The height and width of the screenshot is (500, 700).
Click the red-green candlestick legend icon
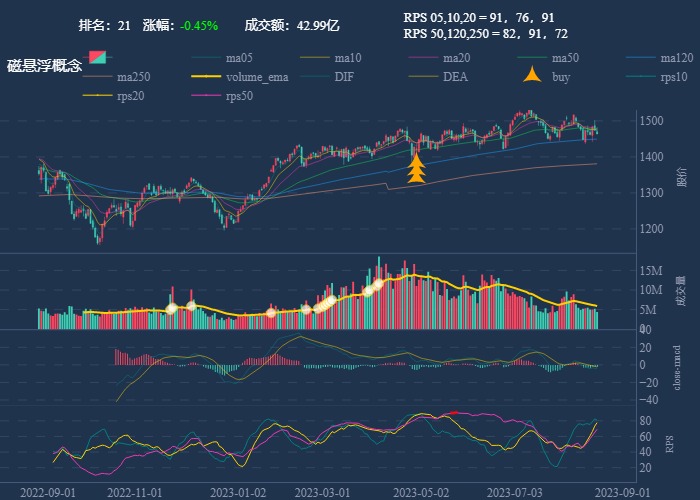click(x=98, y=58)
